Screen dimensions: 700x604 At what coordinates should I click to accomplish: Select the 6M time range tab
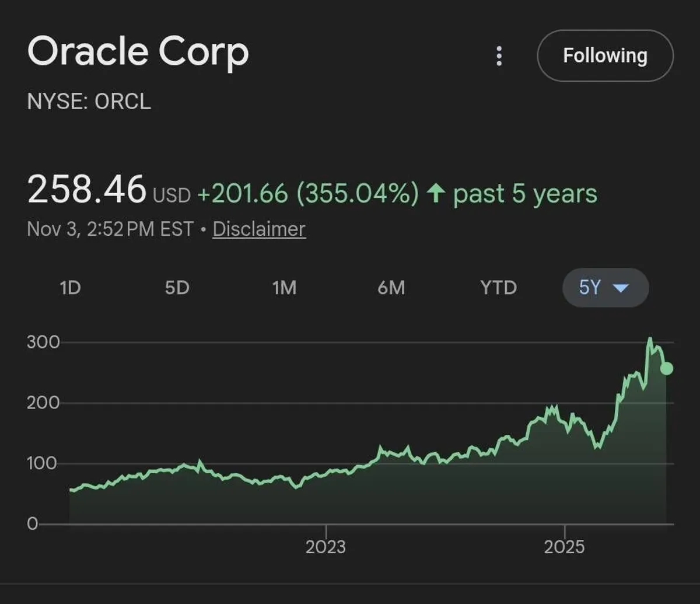click(391, 288)
